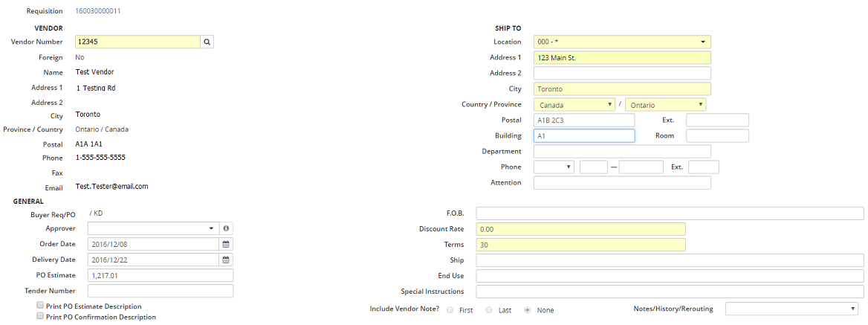The width and height of the screenshot is (868, 325).
Task: Open the Order Date calendar picker
Action: (227, 244)
